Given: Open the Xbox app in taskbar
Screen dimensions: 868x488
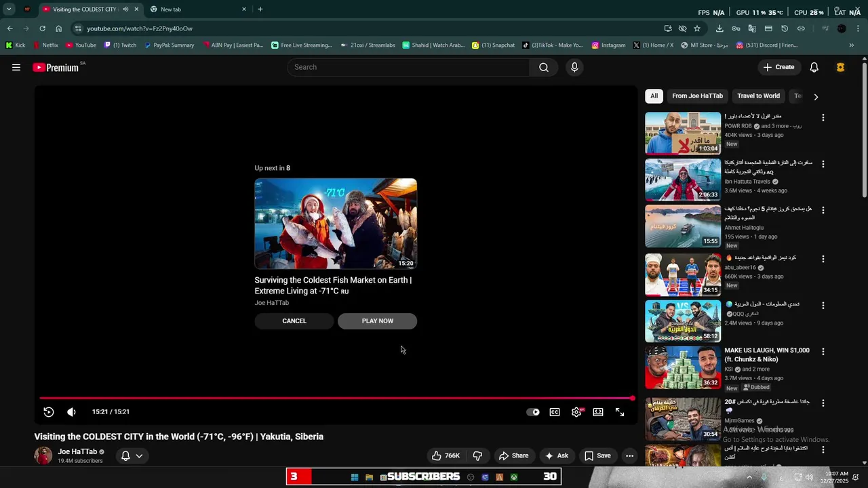Looking at the screenshot, I should point(514,477).
